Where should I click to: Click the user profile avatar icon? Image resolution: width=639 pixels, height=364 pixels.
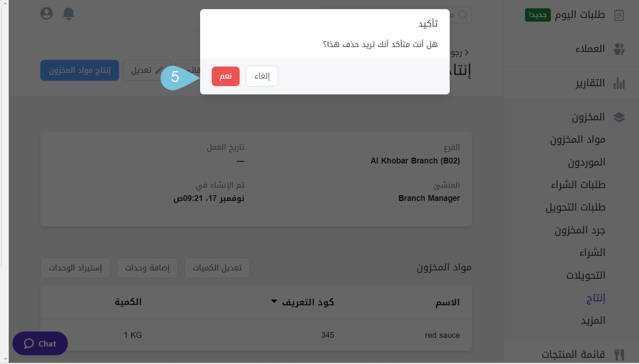[47, 13]
